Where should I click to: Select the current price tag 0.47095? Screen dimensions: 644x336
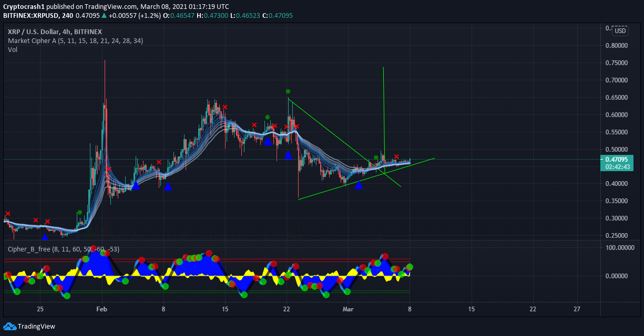pos(617,159)
